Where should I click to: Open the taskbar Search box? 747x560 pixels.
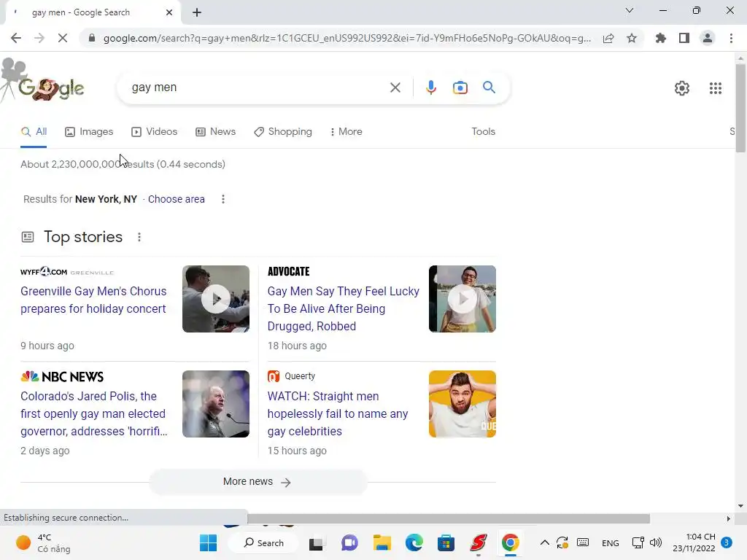pyautogui.click(x=263, y=542)
